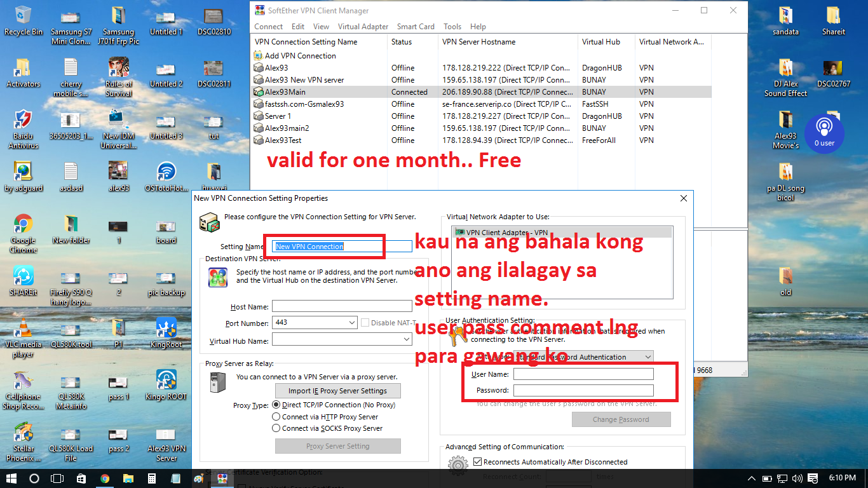Select the Alex93Test connection icon

coord(259,140)
